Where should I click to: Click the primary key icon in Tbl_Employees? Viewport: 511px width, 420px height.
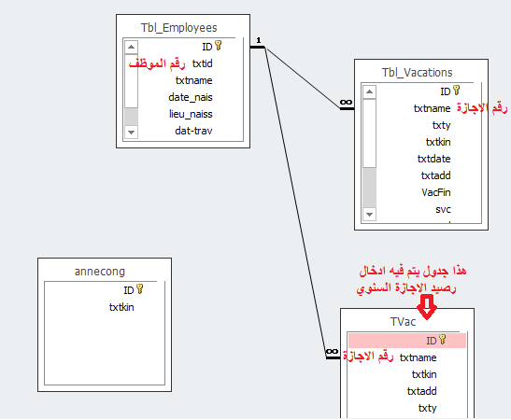click(x=219, y=46)
